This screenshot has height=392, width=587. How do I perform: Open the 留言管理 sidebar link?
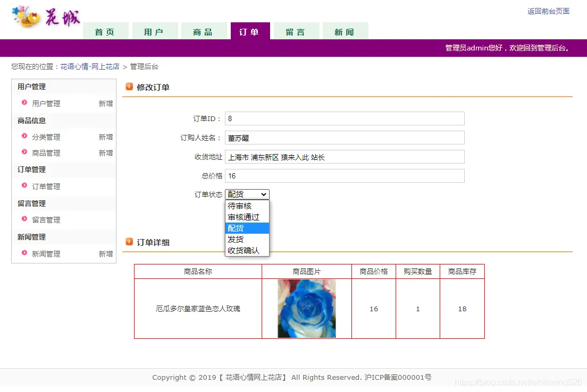[x=46, y=220]
